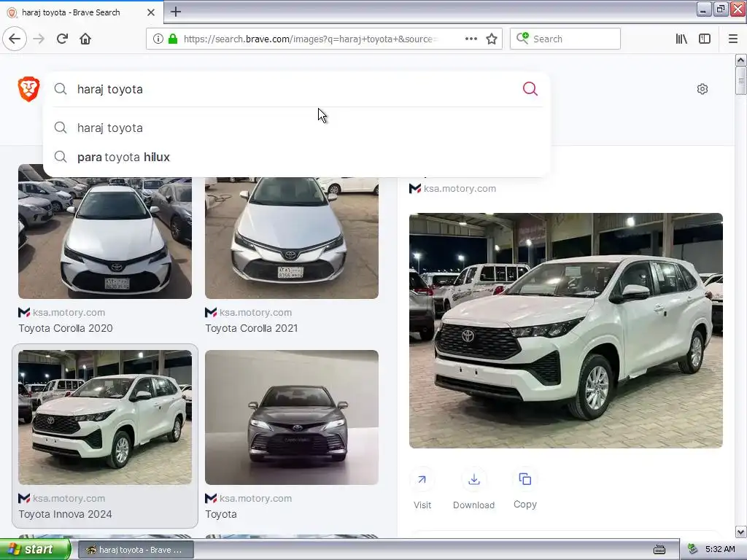Click the 'Toyota' caption under gray sedan
This screenshot has width=747, height=560.
click(x=220, y=514)
